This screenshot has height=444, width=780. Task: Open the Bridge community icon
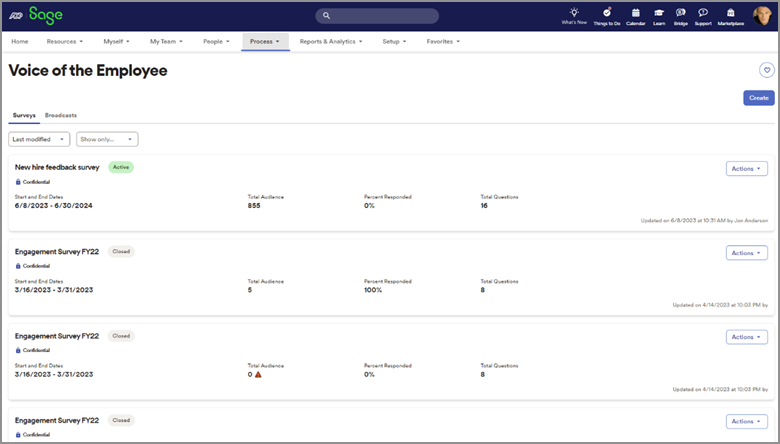tap(680, 14)
